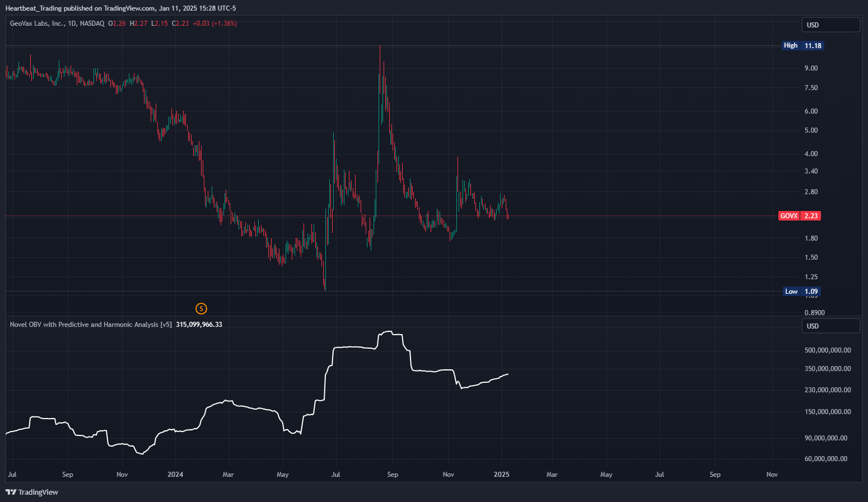The height and width of the screenshot is (502, 868).
Task: Click the 1.25 price axis label
Action: (811, 277)
